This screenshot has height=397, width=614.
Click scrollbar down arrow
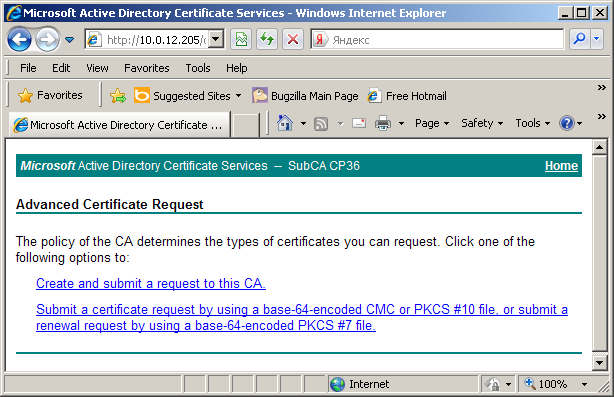coord(600,362)
